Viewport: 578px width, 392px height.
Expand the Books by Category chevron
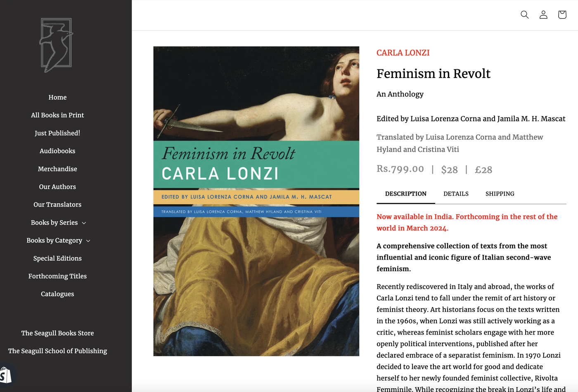click(88, 241)
